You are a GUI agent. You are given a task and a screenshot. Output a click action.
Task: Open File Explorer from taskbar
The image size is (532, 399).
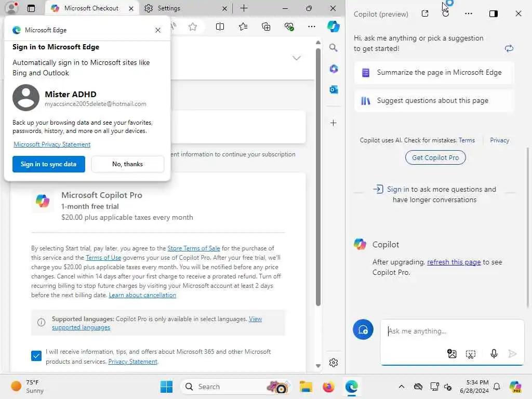coord(305,387)
